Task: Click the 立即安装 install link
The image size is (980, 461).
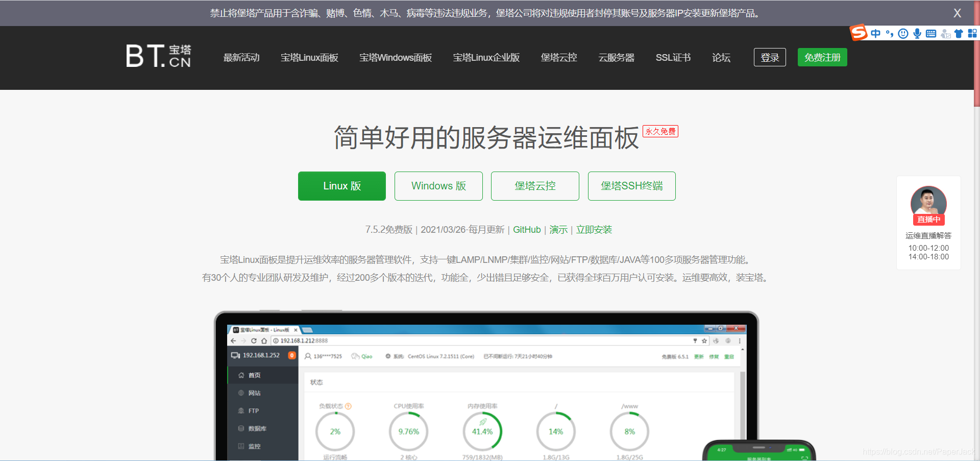Action: 594,230
